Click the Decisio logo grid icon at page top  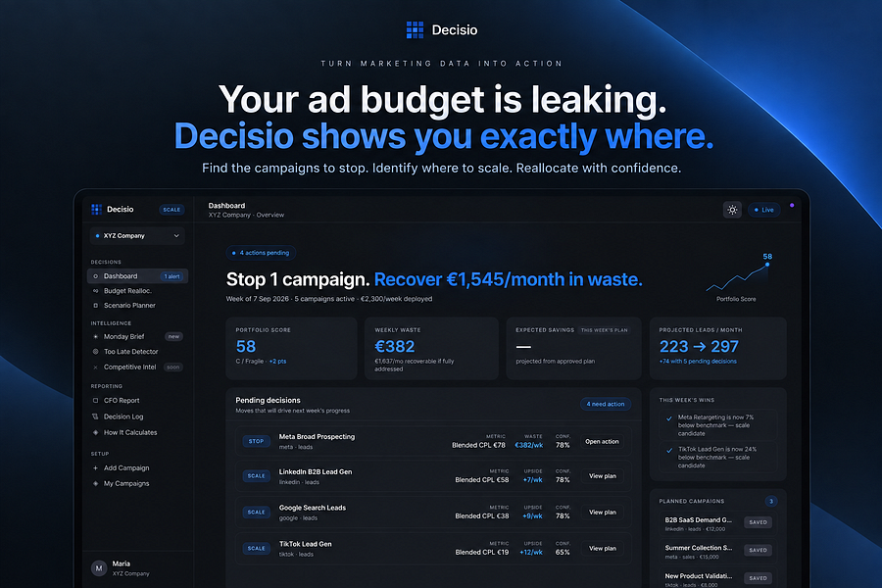(x=416, y=29)
